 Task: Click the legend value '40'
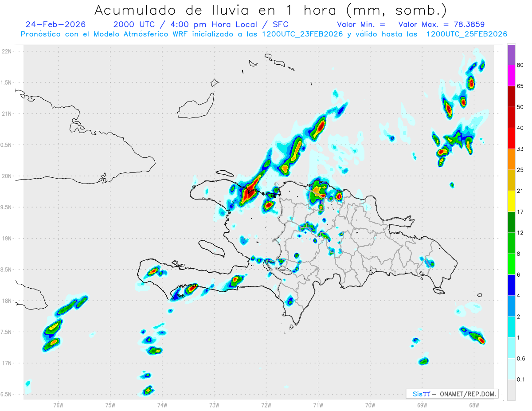coord(520,128)
